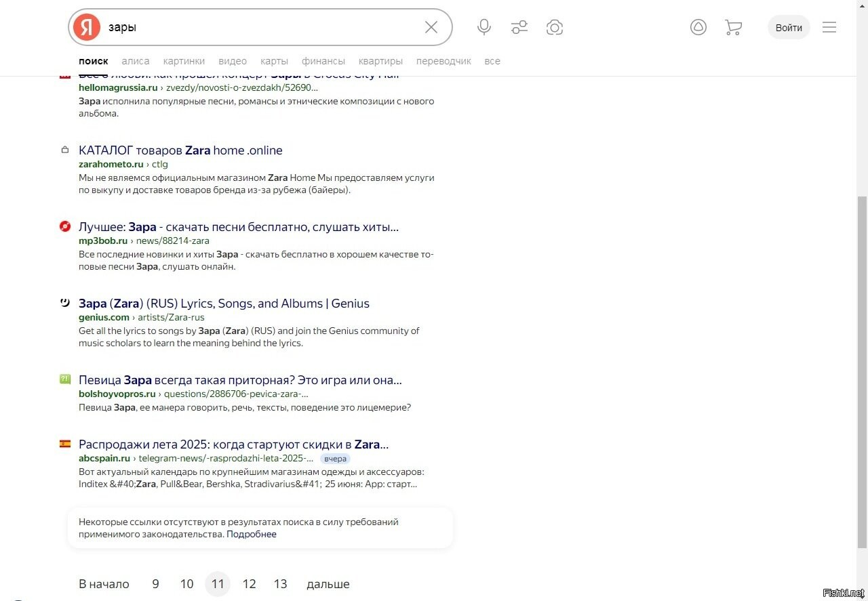This screenshot has height=601, width=868.
Task: Click the hellomagrussia.ru URL link
Action: tap(198, 87)
